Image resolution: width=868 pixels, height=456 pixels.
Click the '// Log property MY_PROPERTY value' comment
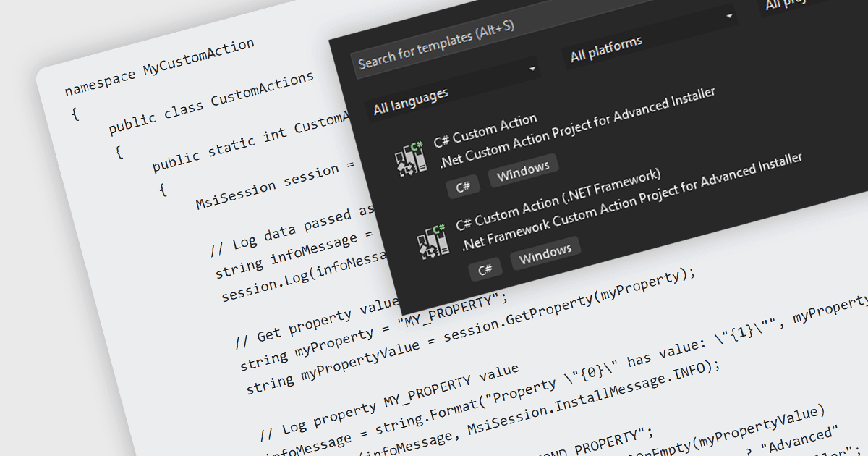pyautogui.click(x=388, y=403)
